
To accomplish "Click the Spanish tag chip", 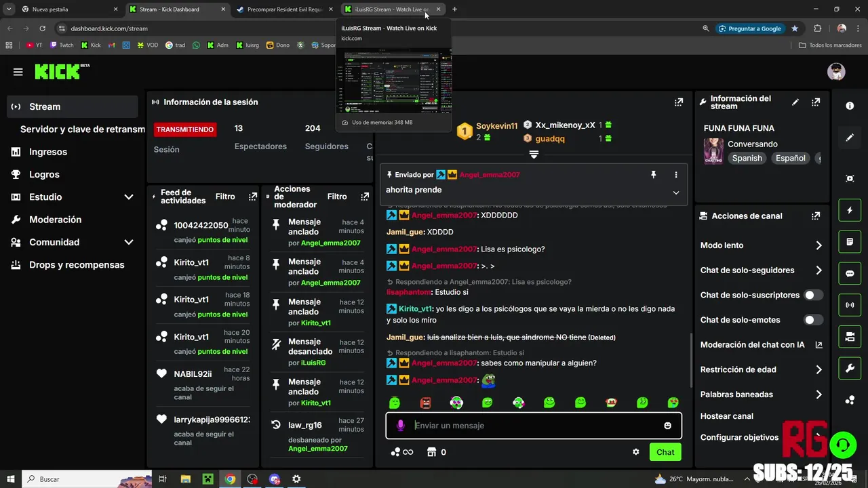I will click(x=747, y=158).
